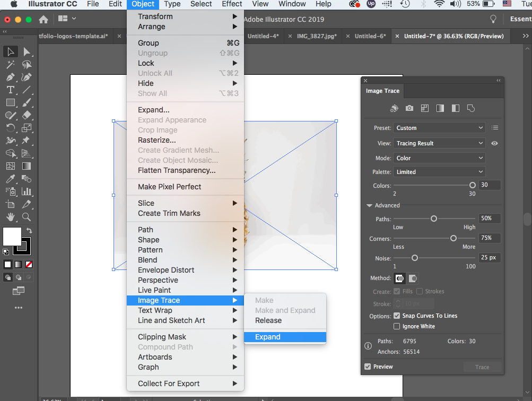Select the Type tool

pos(11,90)
